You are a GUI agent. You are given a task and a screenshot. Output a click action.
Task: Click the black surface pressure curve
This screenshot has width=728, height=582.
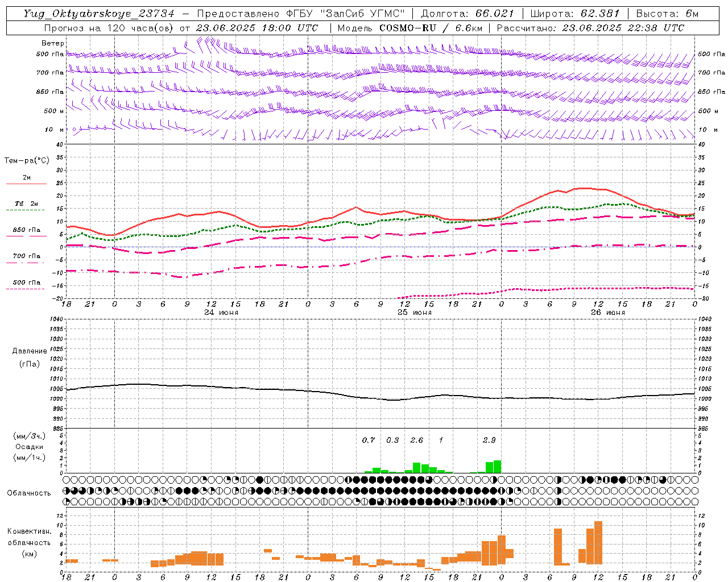[x=380, y=392]
